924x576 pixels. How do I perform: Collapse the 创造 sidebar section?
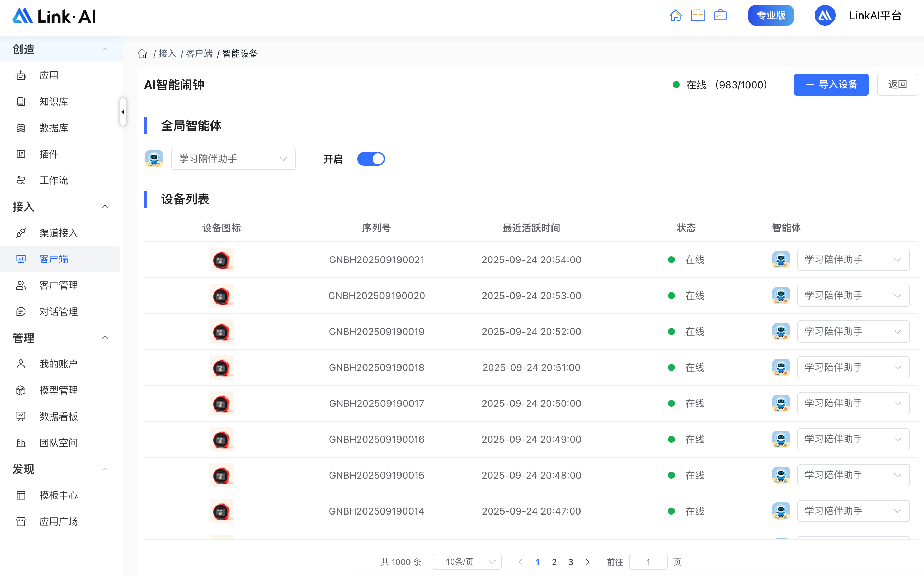click(x=105, y=49)
